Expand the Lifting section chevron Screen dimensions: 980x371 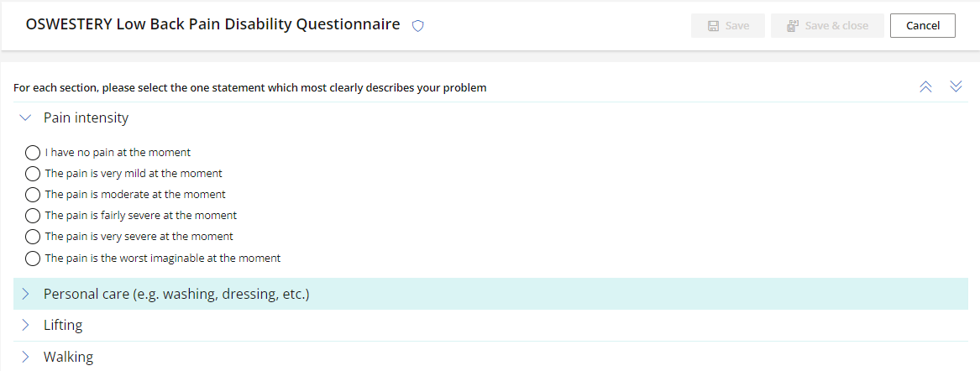pos(26,325)
